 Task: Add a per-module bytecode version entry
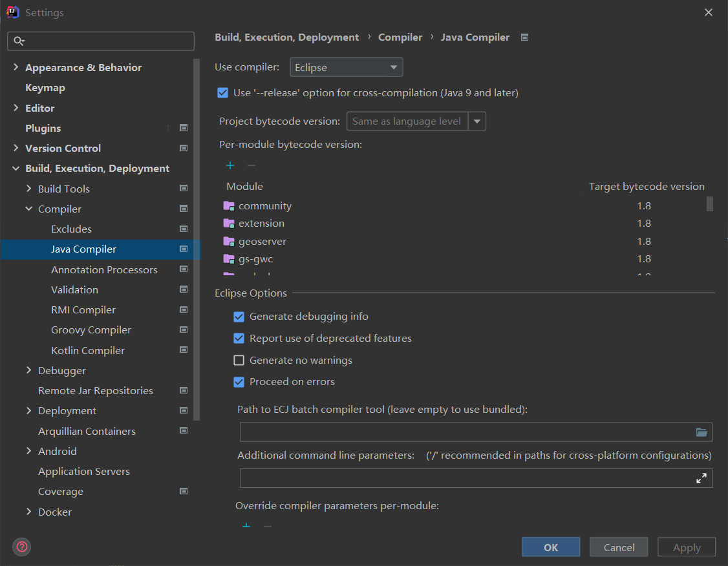tap(230, 165)
